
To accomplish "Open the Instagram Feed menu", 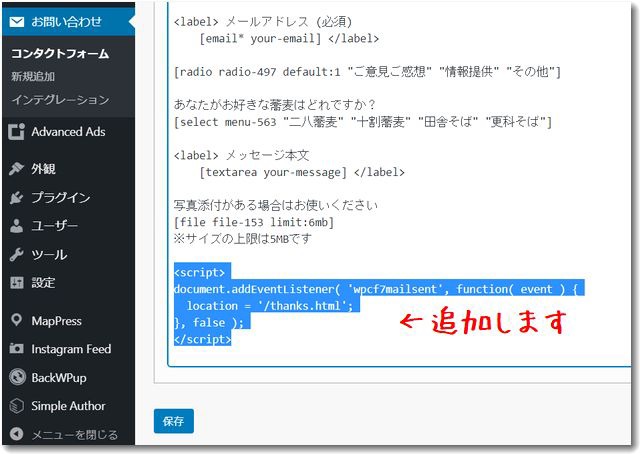I will pos(69,349).
